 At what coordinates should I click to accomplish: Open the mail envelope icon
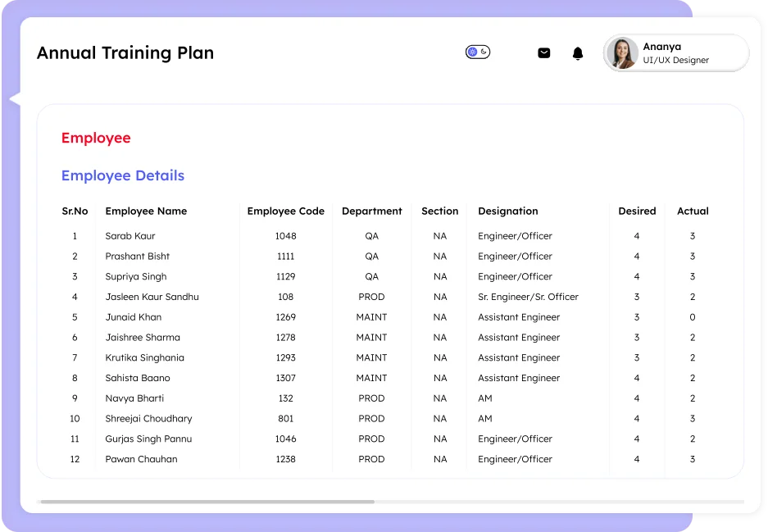point(543,53)
